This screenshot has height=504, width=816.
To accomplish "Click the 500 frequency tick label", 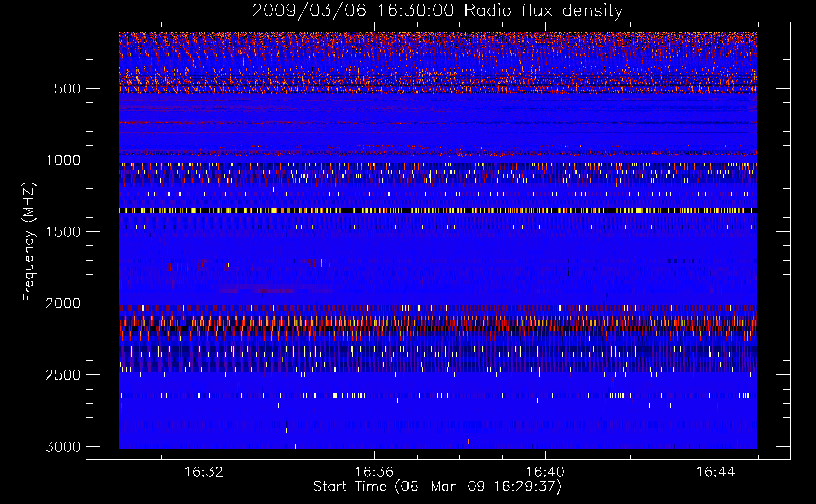I will (x=68, y=89).
